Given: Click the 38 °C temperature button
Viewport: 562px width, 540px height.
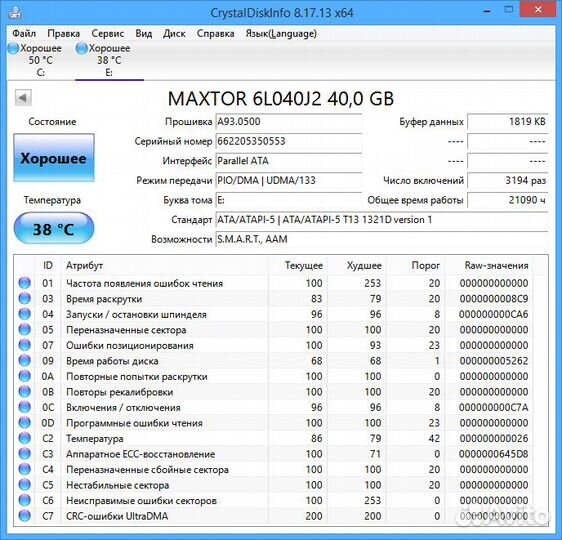Looking at the screenshot, I should tap(54, 229).
